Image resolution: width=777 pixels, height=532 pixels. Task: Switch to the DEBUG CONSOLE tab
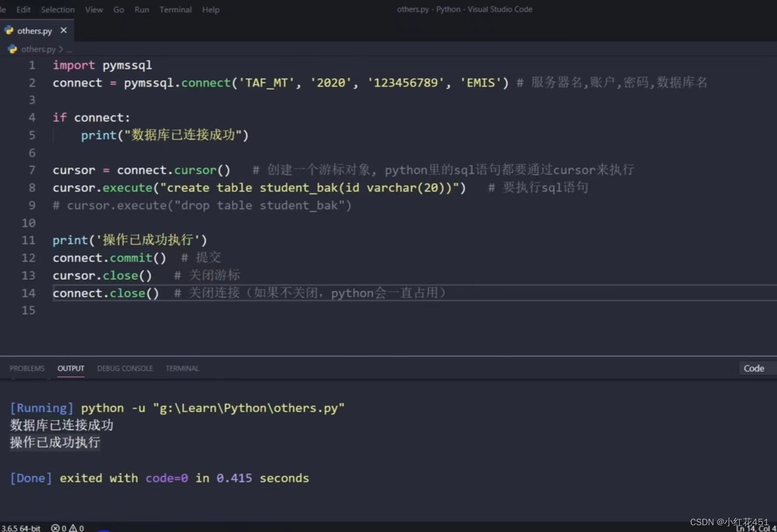click(125, 368)
